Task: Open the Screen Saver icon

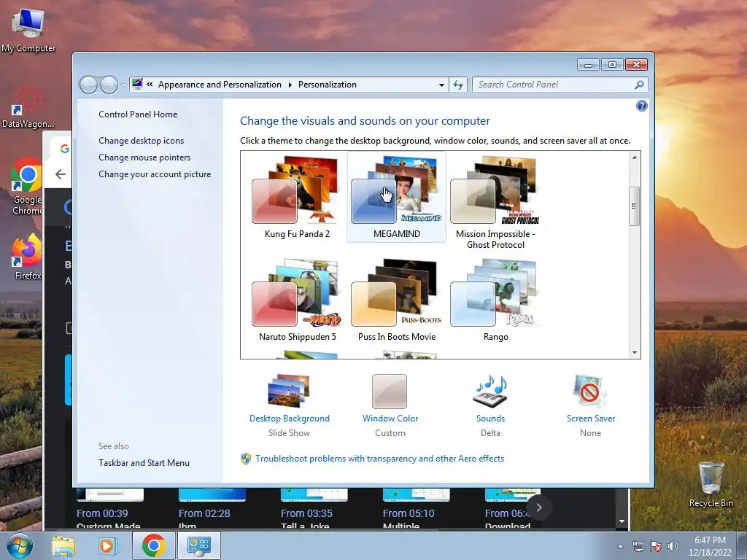Action: pos(590,392)
